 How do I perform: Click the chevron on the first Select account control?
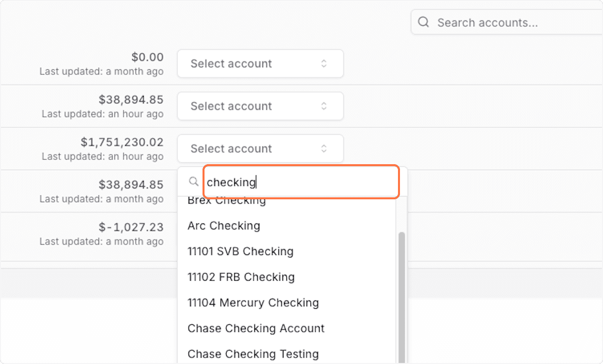tap(324, 63)
